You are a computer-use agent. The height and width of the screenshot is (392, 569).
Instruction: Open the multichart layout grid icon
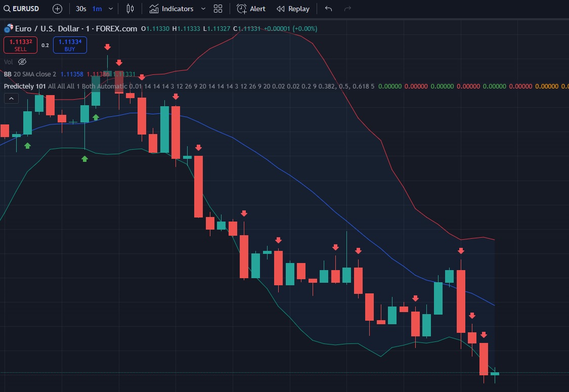[217, 9]
